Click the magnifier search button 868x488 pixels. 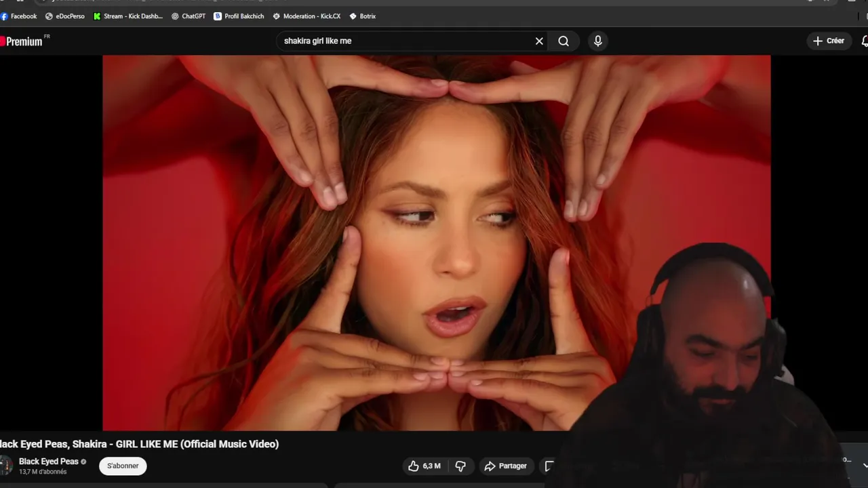point(564,41)
